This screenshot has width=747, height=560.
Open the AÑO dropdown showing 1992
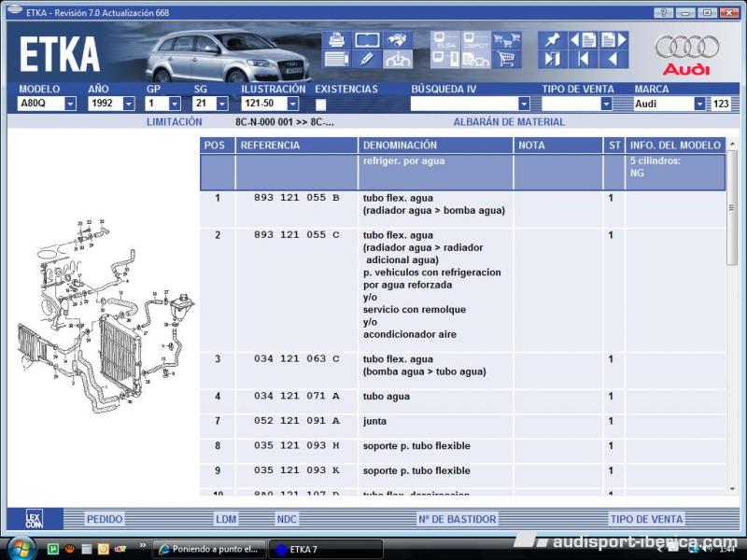pyautogui.click(x=129, y=104)
